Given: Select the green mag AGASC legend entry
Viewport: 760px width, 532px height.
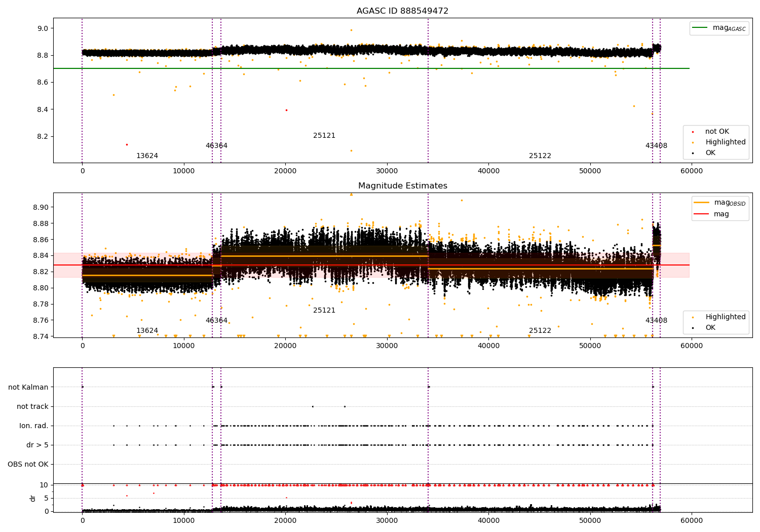Looking at the screenshot, I should click(x=719, y=28).
